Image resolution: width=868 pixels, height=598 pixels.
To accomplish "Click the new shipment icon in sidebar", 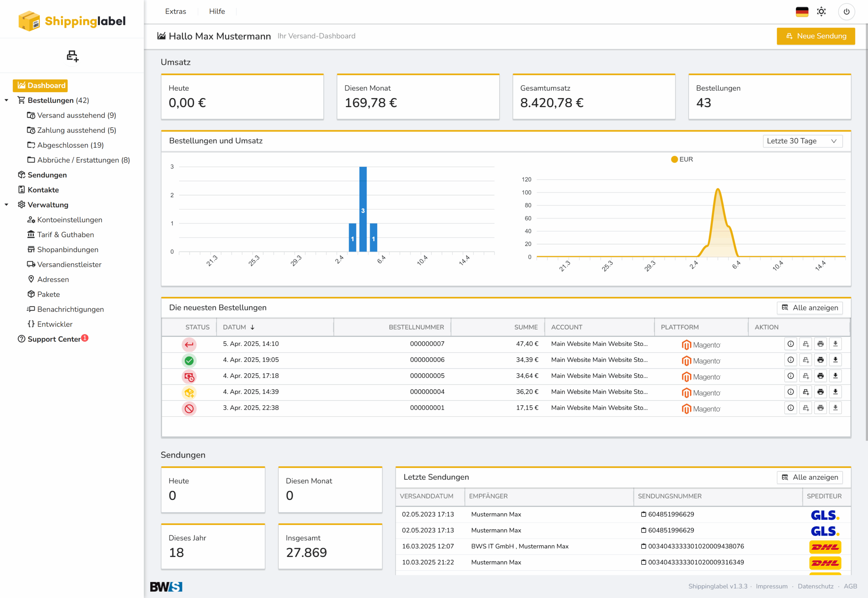I will 72,56.
